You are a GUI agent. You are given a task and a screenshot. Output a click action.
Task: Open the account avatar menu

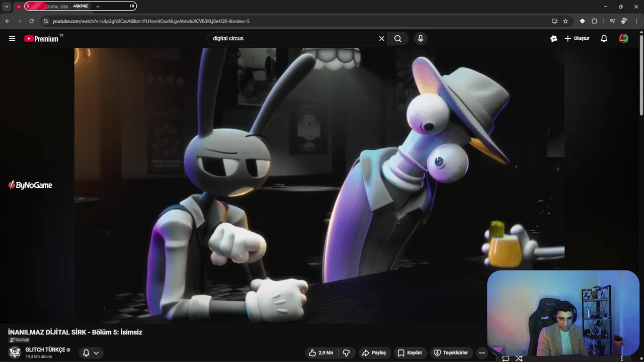click(623, 39)
